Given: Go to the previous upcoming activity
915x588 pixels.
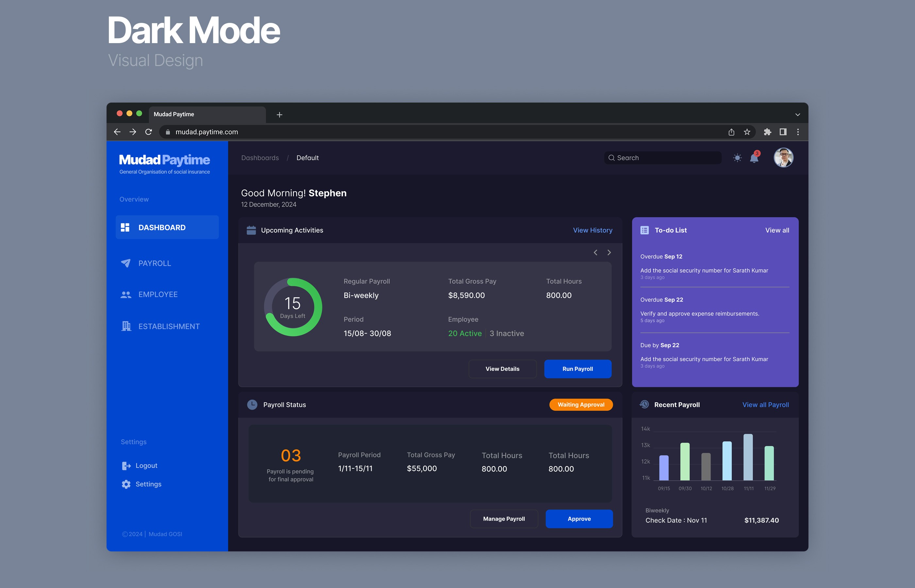Looking at the screenshot, I should point(595,253).
